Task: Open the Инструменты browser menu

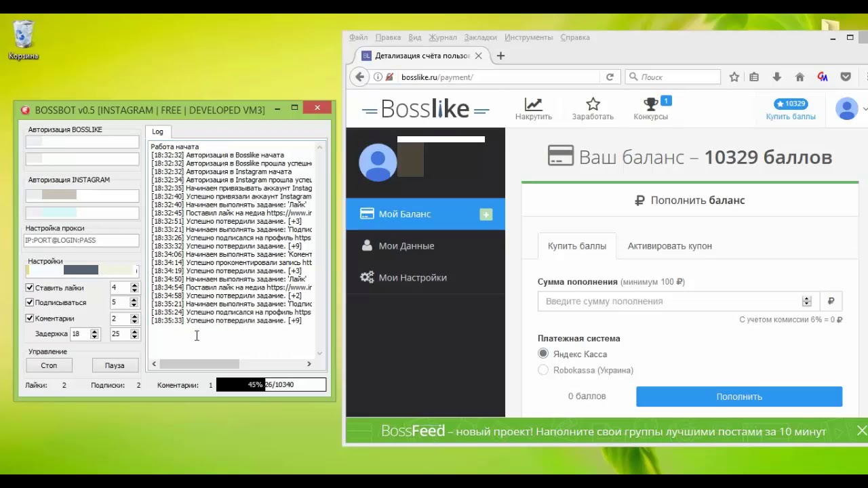Action: [x=529, y=37]
